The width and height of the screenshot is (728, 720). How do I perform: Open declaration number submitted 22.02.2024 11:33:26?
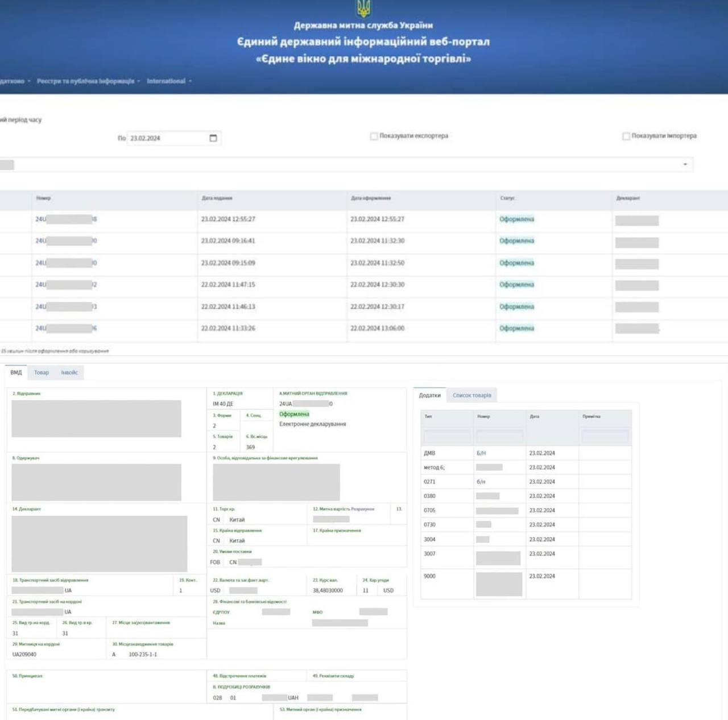pos(66,329)
